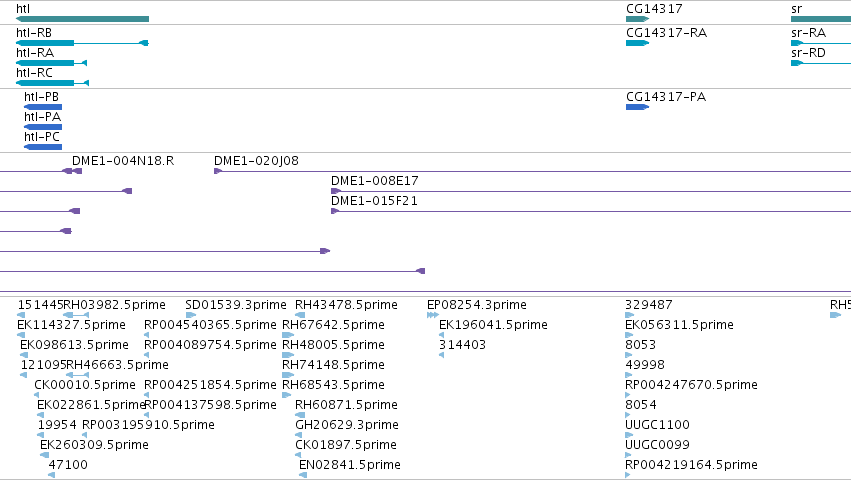The width and height of the screenshot is (851, 480).
Task: Select the htl gene bar
Action: [82, 19]
